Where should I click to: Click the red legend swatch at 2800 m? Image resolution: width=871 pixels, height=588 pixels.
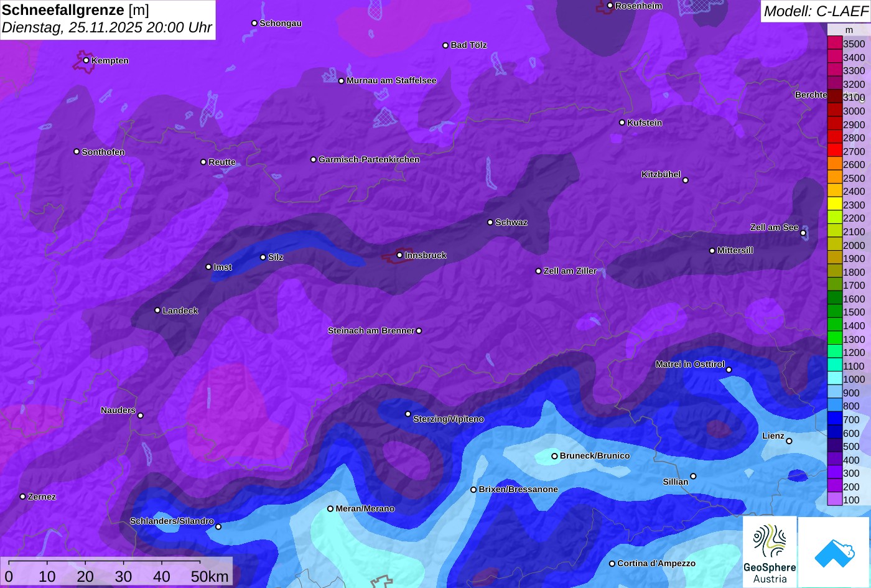(834, 138)
